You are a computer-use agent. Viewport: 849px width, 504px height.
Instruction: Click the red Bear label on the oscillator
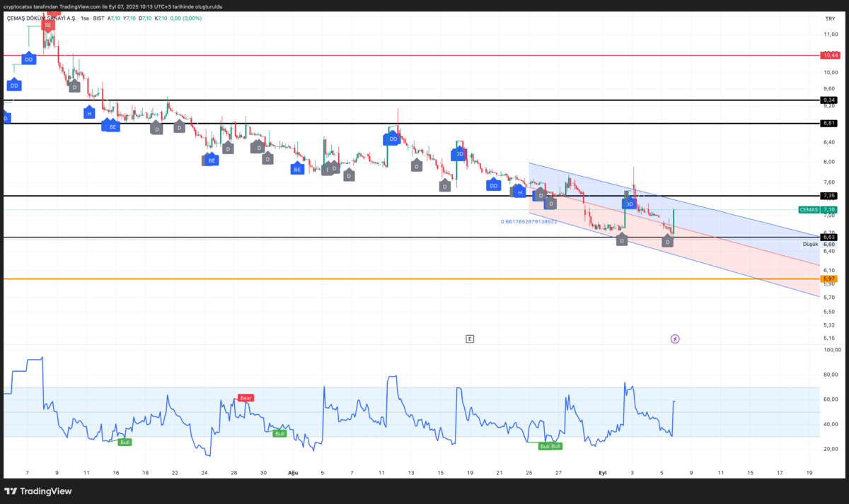click(x=246, y=398)
